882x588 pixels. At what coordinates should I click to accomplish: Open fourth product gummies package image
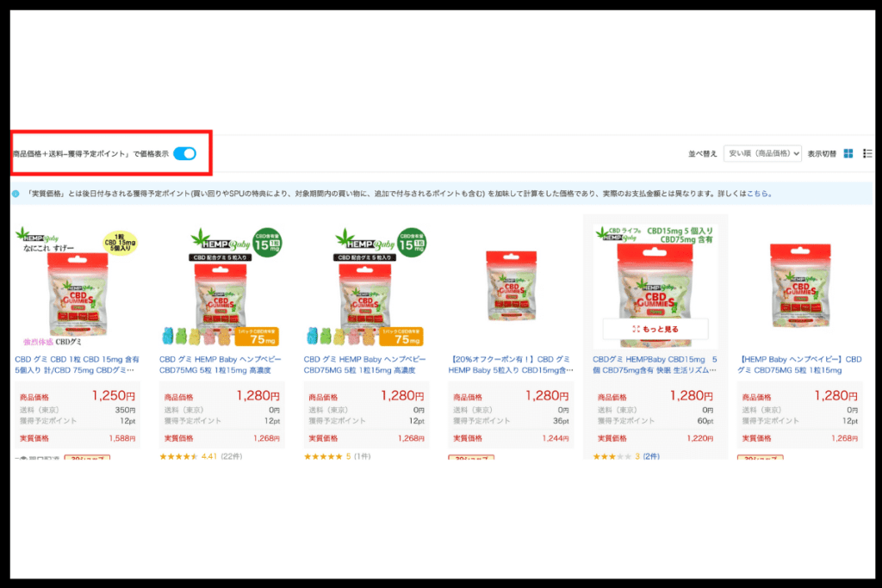coord(511,287)
